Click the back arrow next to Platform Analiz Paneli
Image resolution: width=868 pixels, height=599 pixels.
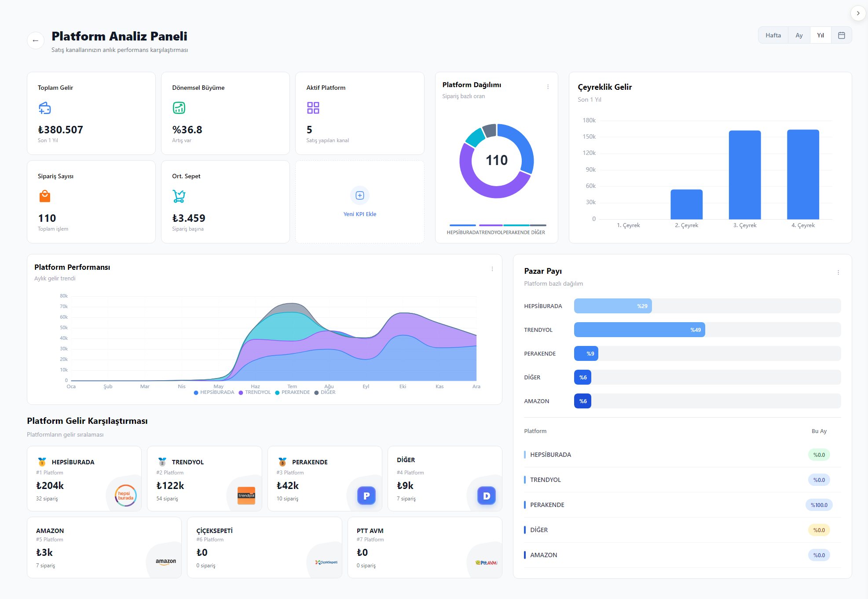point(36,40)
